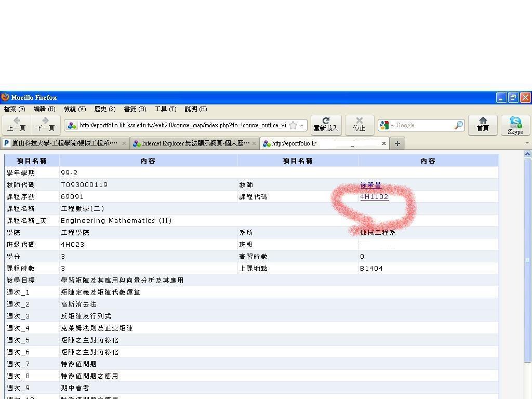Go to the Home page (首頁)
The image size is (532, 399).
pyautogui.click(x=483, y=125)
